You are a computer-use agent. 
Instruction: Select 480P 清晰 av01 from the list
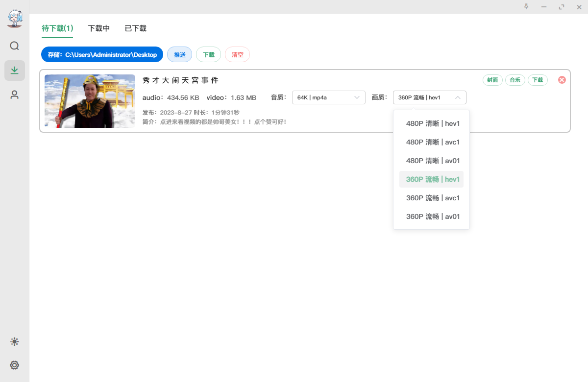point(433,161)
